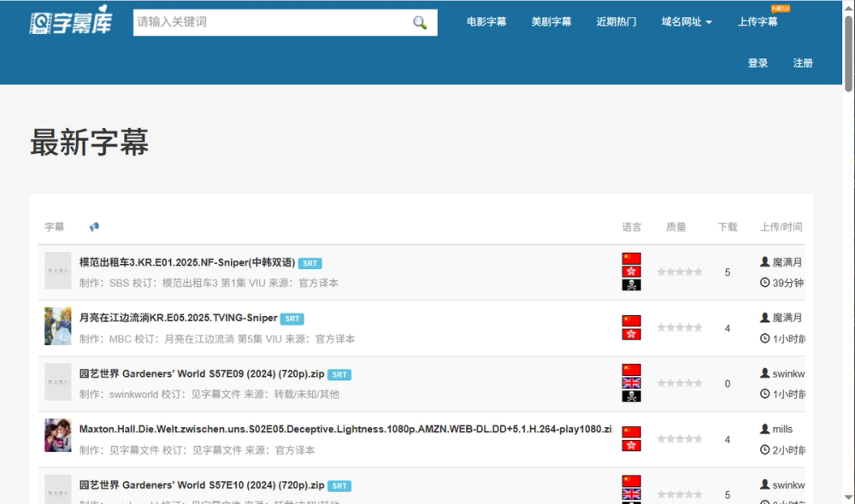Screen dimensions: 855x504
Task: Click user icon in Gardeners' World S57E09 row
Action: click(x=764, y=373)
